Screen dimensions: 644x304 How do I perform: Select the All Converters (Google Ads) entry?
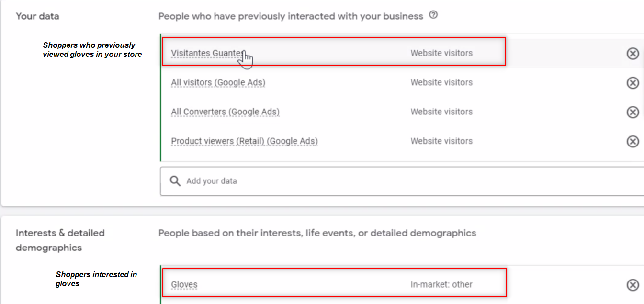click(x=225, y=112)
